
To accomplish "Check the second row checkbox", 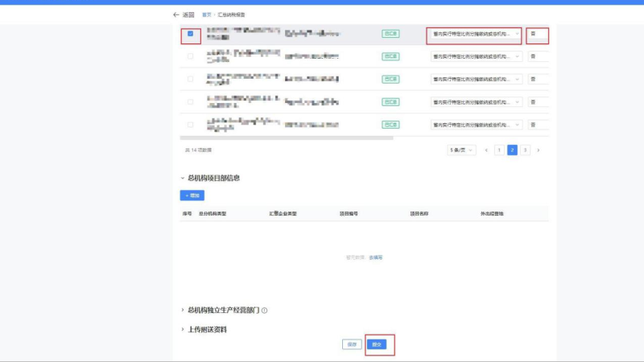I will click(190, 56).
